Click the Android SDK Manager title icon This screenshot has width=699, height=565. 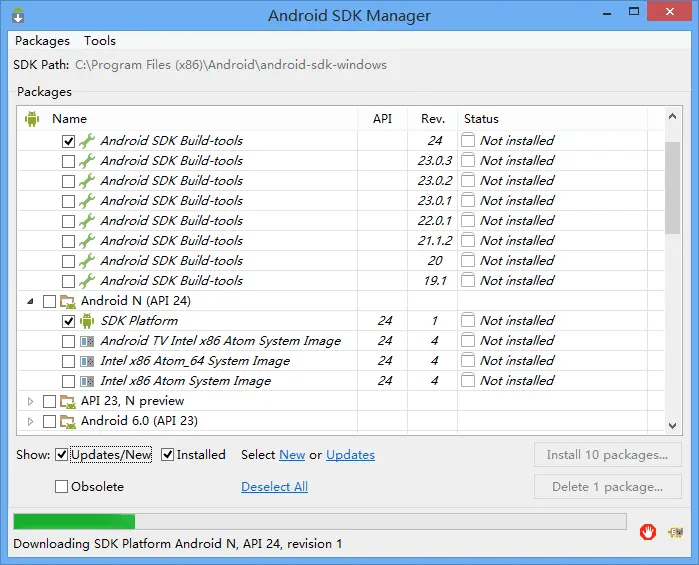click(x=18, y=15)
